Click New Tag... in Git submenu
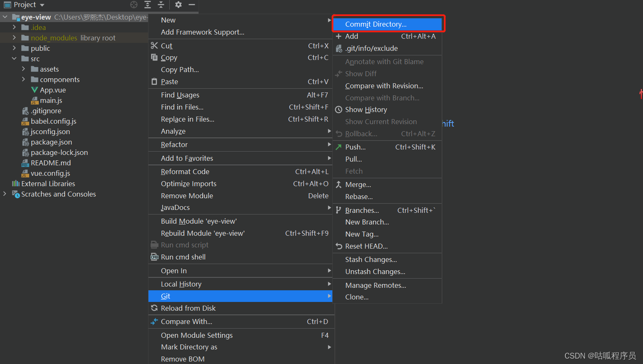643x364 pixels. 387,234
